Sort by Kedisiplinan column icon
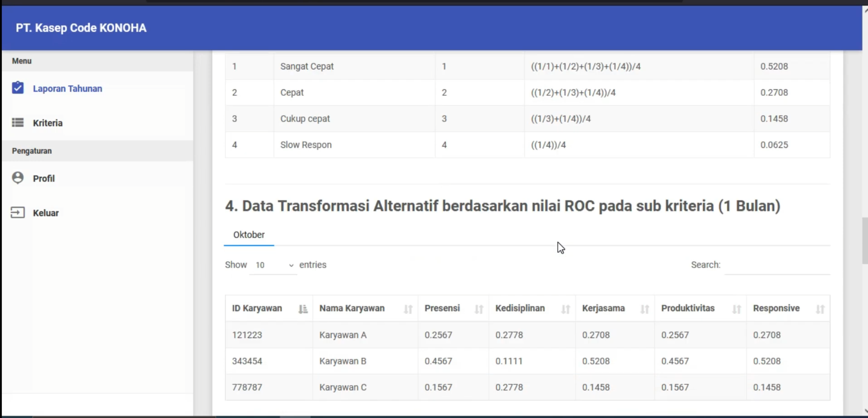The width and height of the screenshot is (868, 418). 566,309
